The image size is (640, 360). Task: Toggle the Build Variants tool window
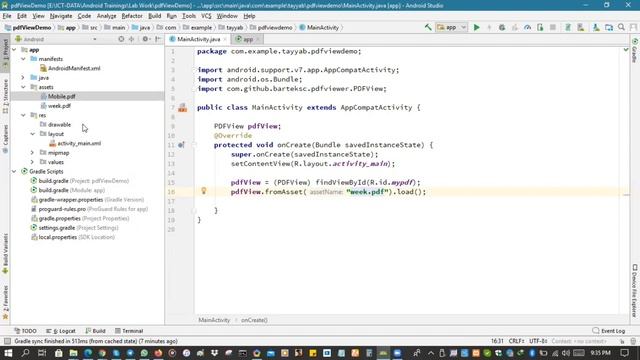coord(5,253)
